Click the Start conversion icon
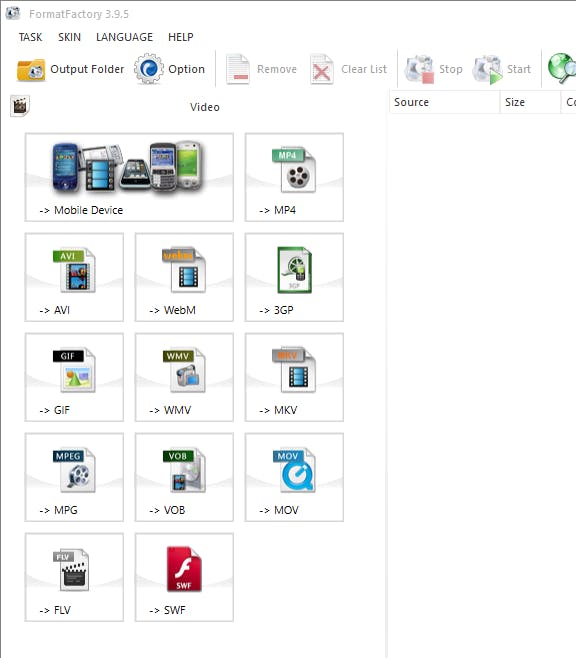Screen dimensions: 576x658 click(487, 69)
